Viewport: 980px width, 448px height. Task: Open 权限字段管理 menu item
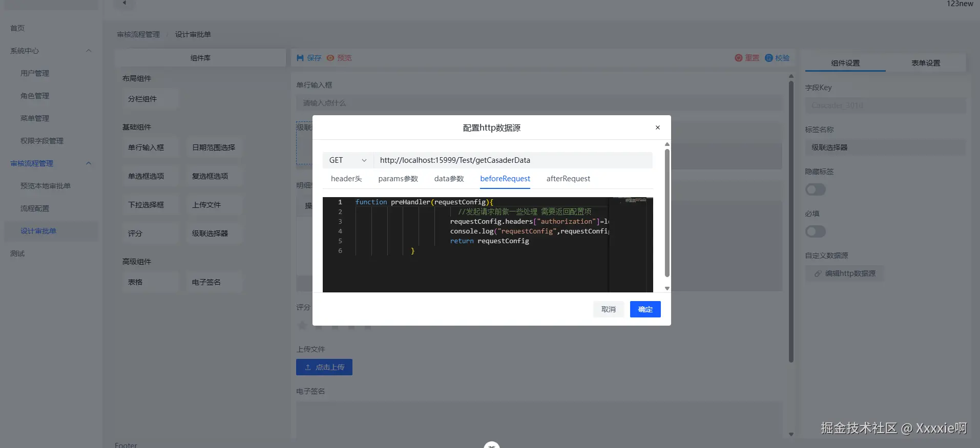click(42, 141)
